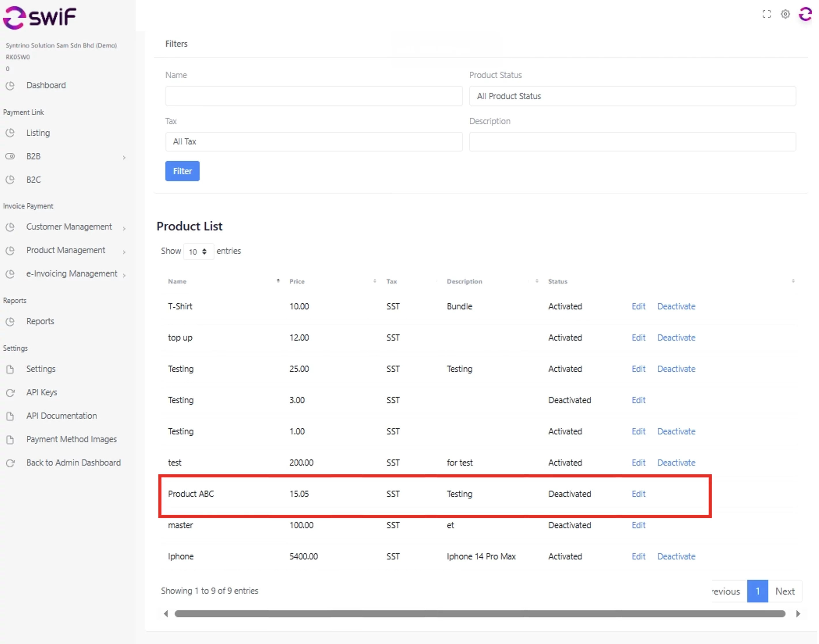This screenshot has height=644, width=819.
Task: Click the Reports icon
Action: (10, 321)
